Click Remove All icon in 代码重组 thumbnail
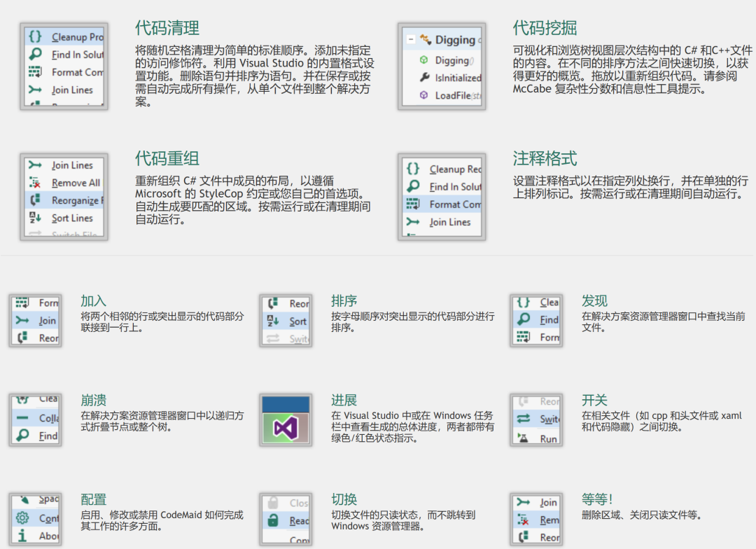The width and height of the screenshot is (756, 549). (35, 183)
